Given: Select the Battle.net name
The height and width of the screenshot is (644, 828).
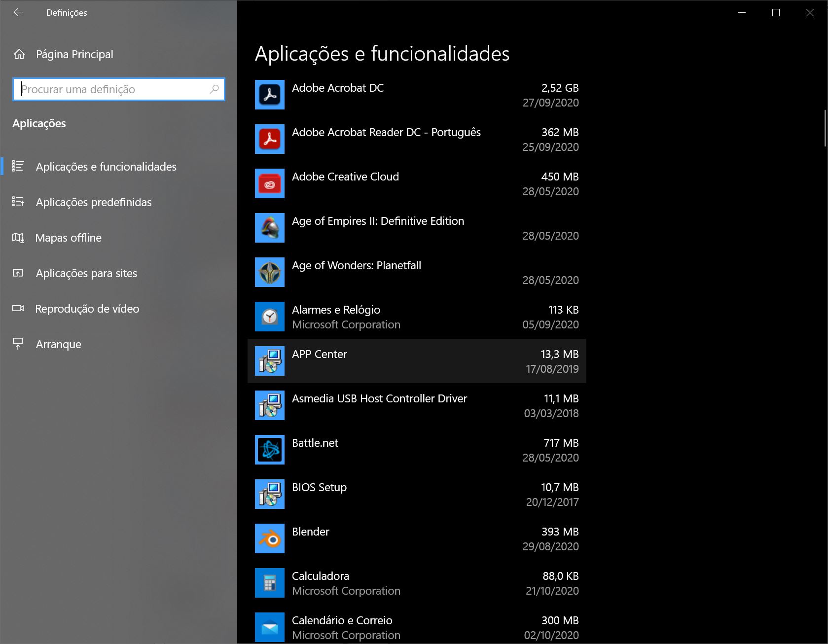Looking at the screenshot, I should click(315, 443).
